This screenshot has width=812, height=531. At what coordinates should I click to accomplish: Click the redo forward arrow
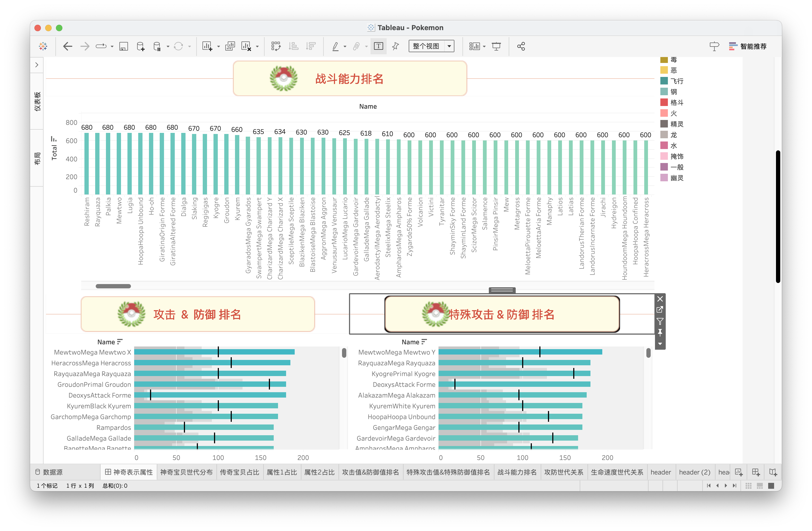tap(85, 46)
